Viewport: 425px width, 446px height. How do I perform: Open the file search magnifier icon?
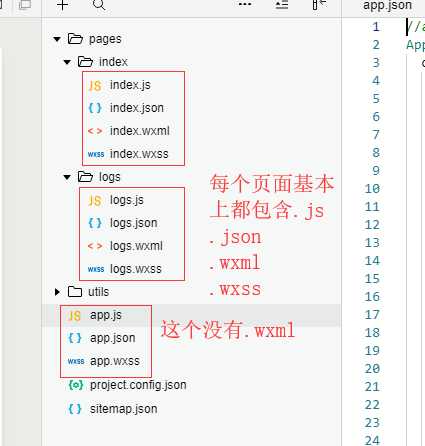click(x=99, y=5)
